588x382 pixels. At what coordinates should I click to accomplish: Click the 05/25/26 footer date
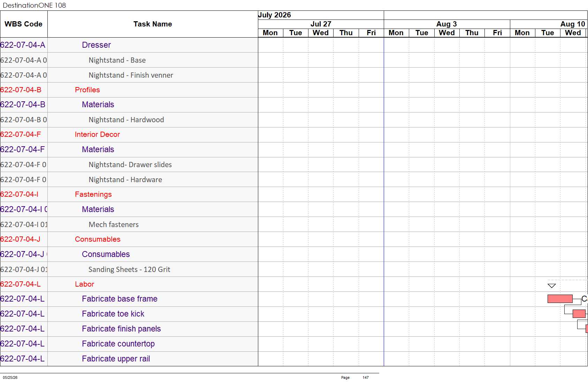coord(10,377)
